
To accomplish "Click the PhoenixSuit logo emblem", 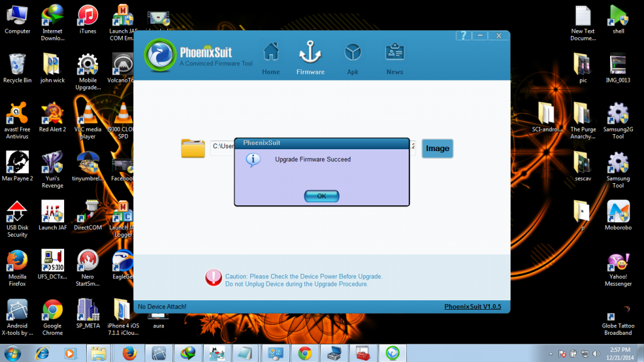I will point(160,56).
